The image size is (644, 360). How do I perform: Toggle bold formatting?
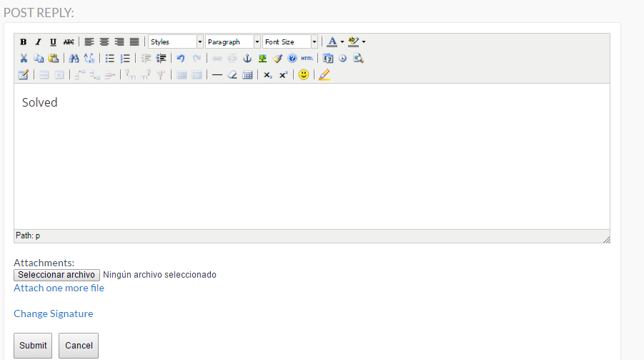(24, 42)
